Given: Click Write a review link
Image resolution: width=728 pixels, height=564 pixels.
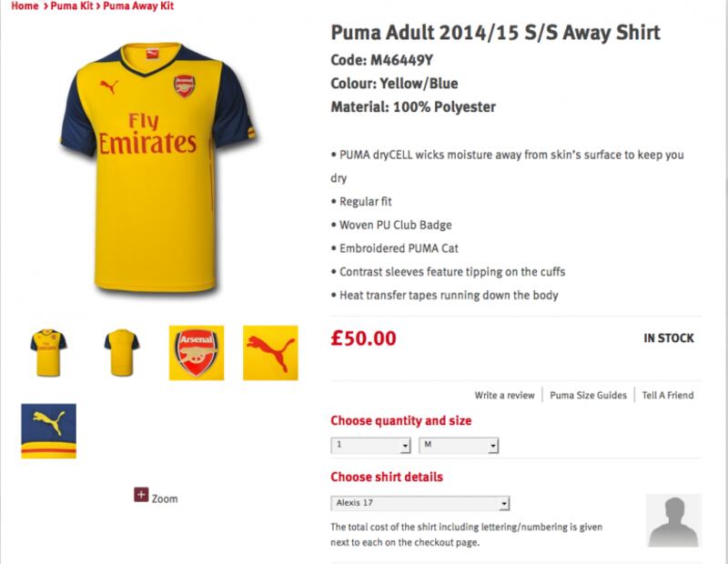Looking at the screenshot, I should coord(505,395).
